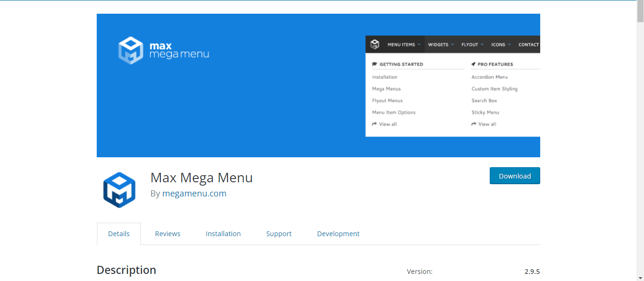The height and width of the screenshot is (281, 644).
Task: Open the megamenu.com author link
Action: pos(194,193)
